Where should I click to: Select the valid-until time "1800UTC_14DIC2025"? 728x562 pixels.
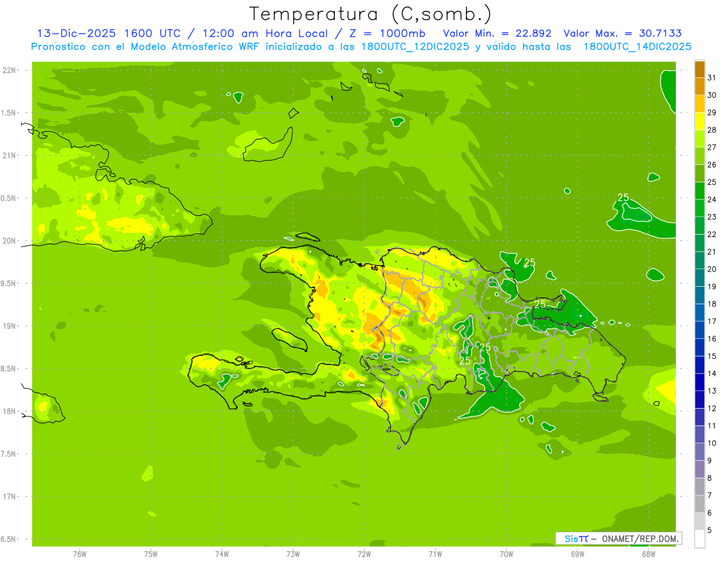coord(638,47)
